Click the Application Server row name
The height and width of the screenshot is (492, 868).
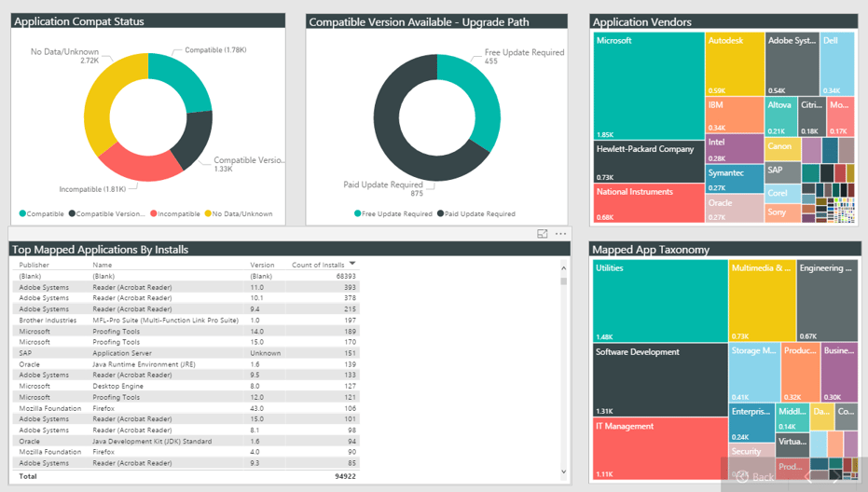[x=122, y=353]
